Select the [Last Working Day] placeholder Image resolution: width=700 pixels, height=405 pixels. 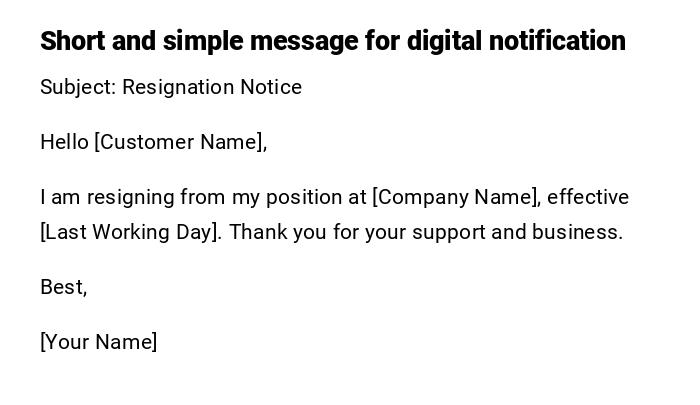click(x=130, y=232)
